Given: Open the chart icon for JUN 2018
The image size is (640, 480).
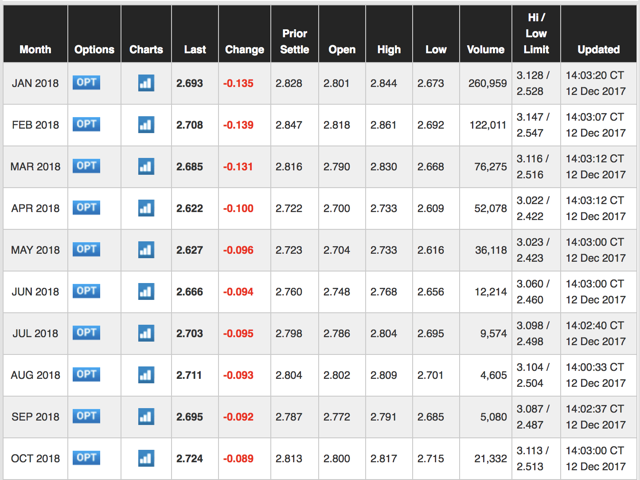Looking at the screenshot, I should coord(146,291).
